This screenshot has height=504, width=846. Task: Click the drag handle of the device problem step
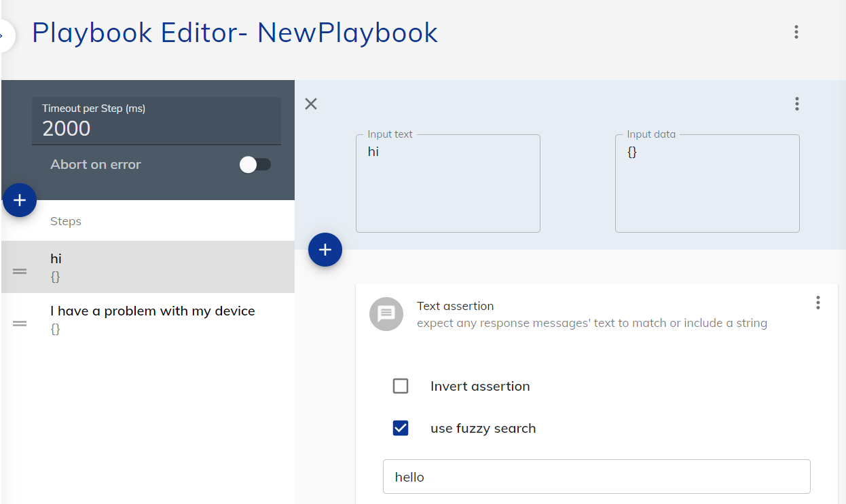point(20,324)
